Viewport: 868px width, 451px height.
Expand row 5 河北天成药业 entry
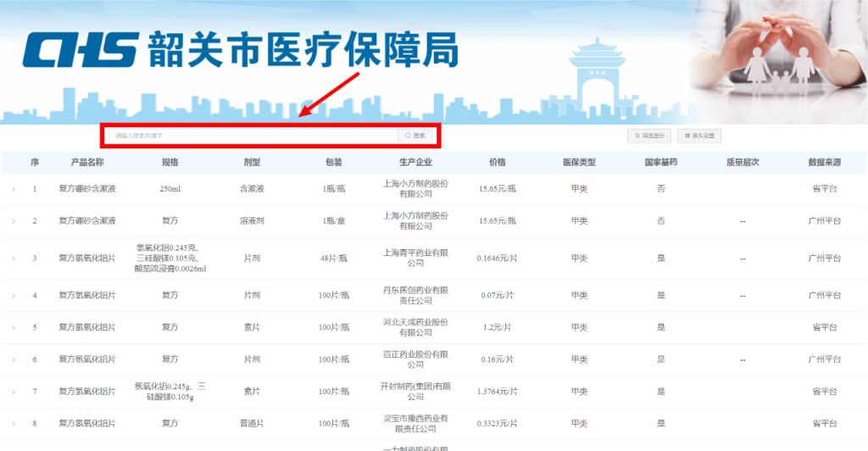pos(14,327)
